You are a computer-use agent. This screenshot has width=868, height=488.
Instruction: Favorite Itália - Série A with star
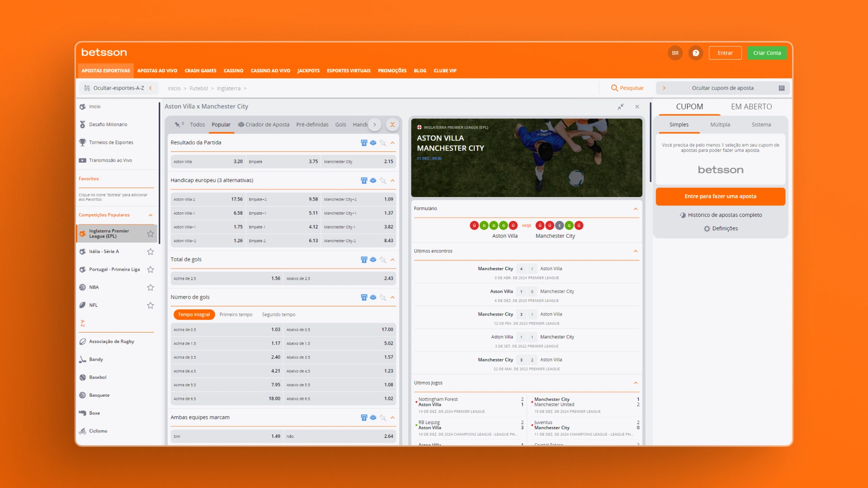click(x=151, y=252)
